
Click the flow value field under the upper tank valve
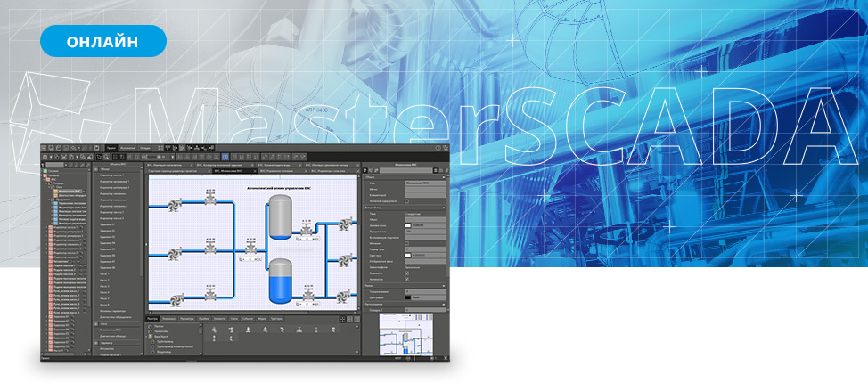[308, 239]
